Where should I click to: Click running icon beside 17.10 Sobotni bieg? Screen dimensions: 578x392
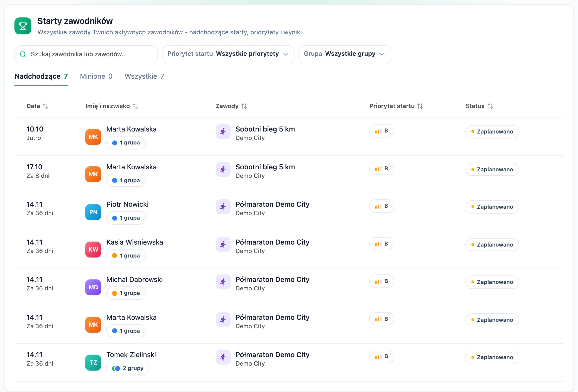tap(223, 169)
